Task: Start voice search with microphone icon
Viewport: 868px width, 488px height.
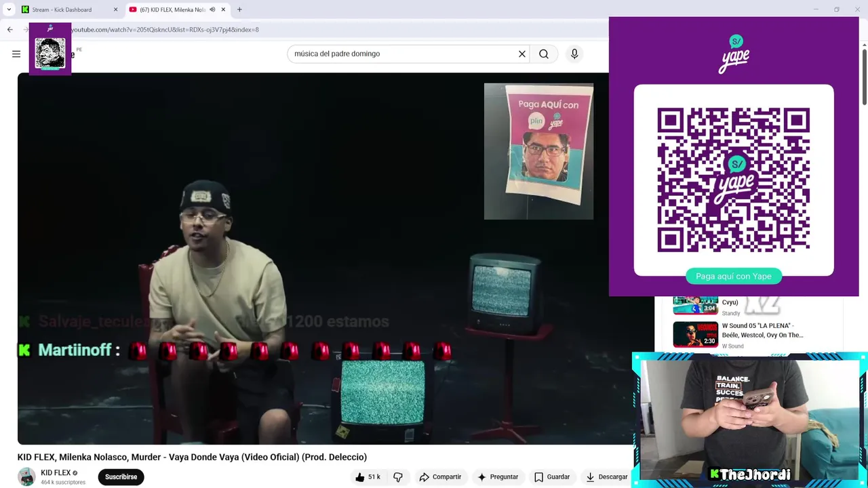Action: pyautogui.click(x=574, y=54)
